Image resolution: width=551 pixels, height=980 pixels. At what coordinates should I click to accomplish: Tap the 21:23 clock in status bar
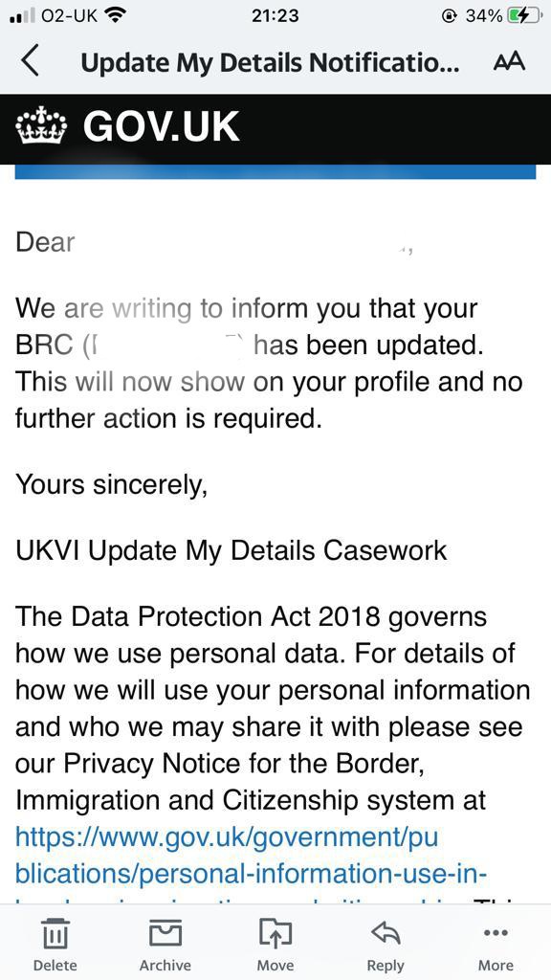click(x=275, y=15)
